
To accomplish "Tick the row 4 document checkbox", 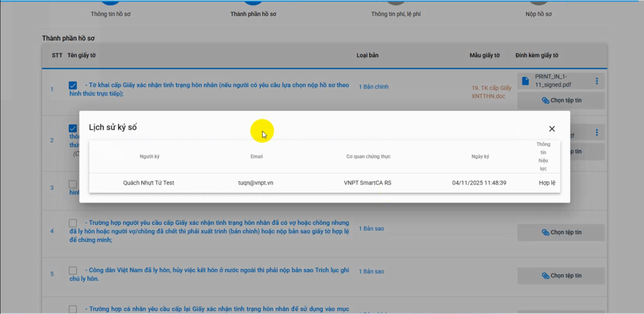I will click(73, 223).
